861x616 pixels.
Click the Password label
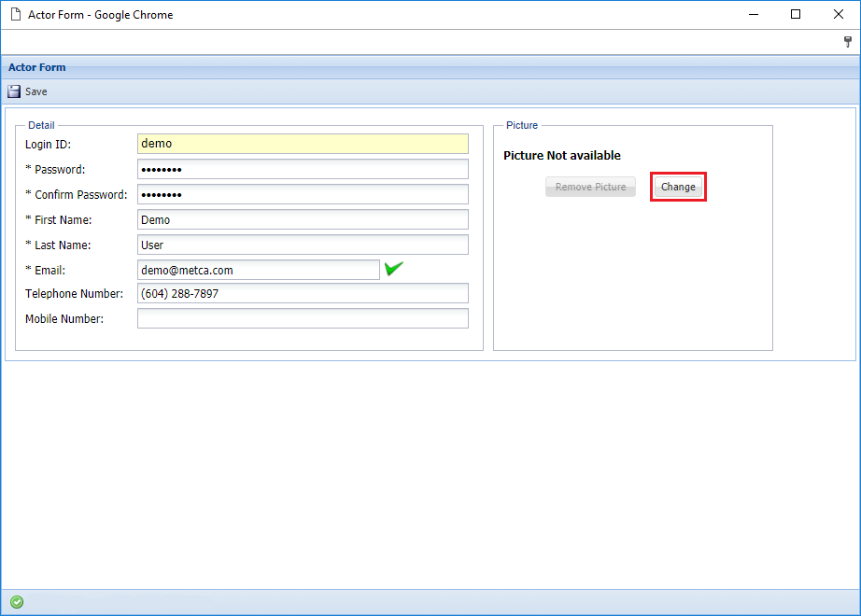[x=55, y=170]
